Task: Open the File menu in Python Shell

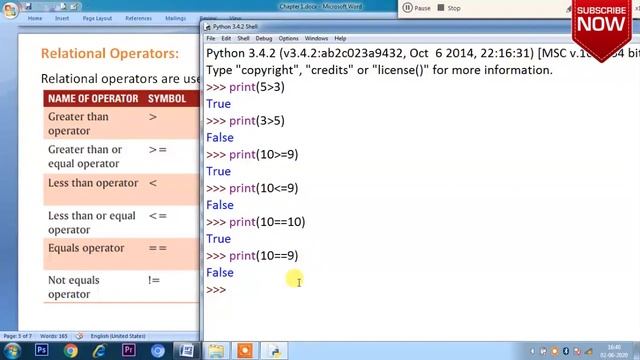Action: tap(211, 38)
